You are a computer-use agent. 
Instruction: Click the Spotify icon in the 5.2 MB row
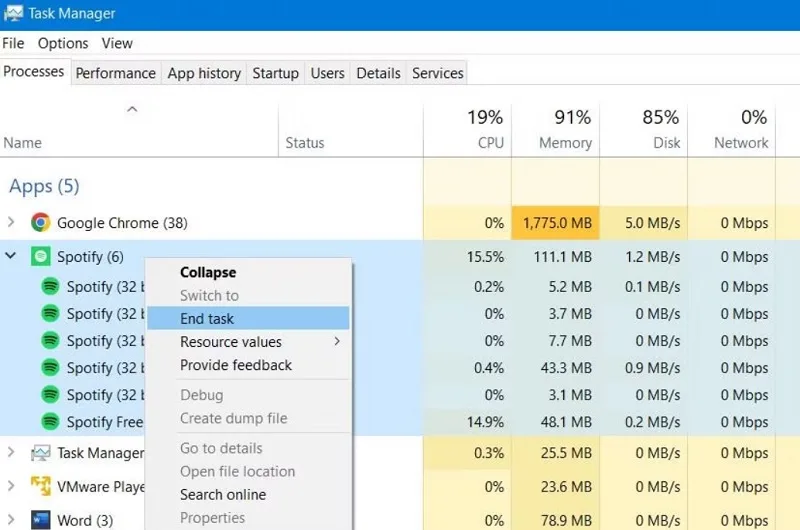(x=50, y=286)
